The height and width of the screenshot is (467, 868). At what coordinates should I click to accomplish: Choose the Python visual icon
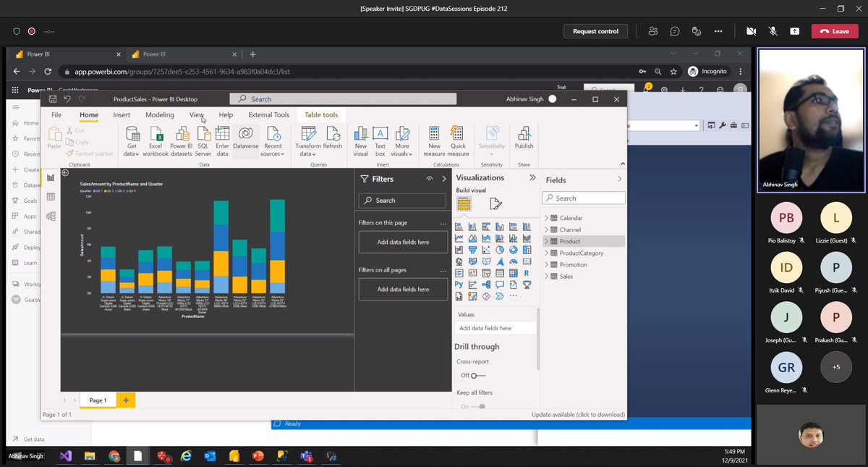point(459,285)
